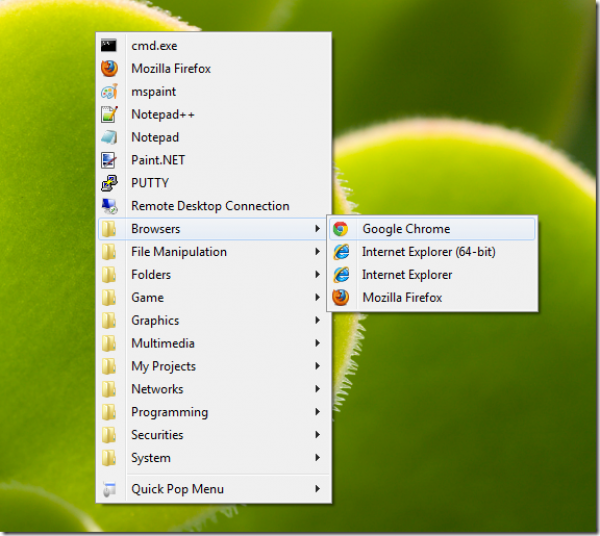Expand the Game submenu arrow

[x=317, y=298]
